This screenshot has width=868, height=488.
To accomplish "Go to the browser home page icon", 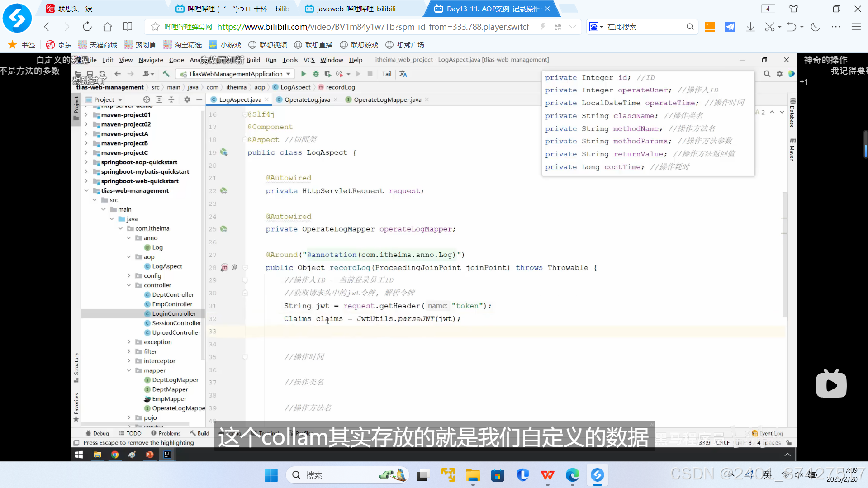I will pyautogui.click(x=108, y=27).
